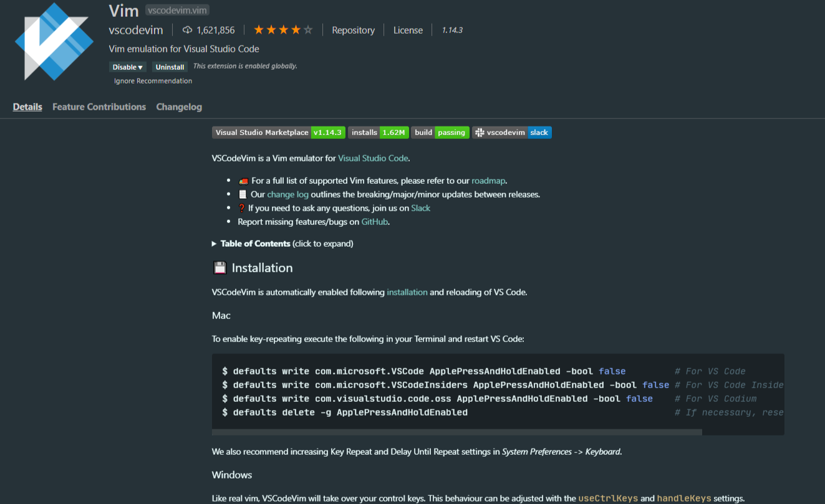Click the star rating icons
Screen dimensions: 825x504
[x=282, y=30]
